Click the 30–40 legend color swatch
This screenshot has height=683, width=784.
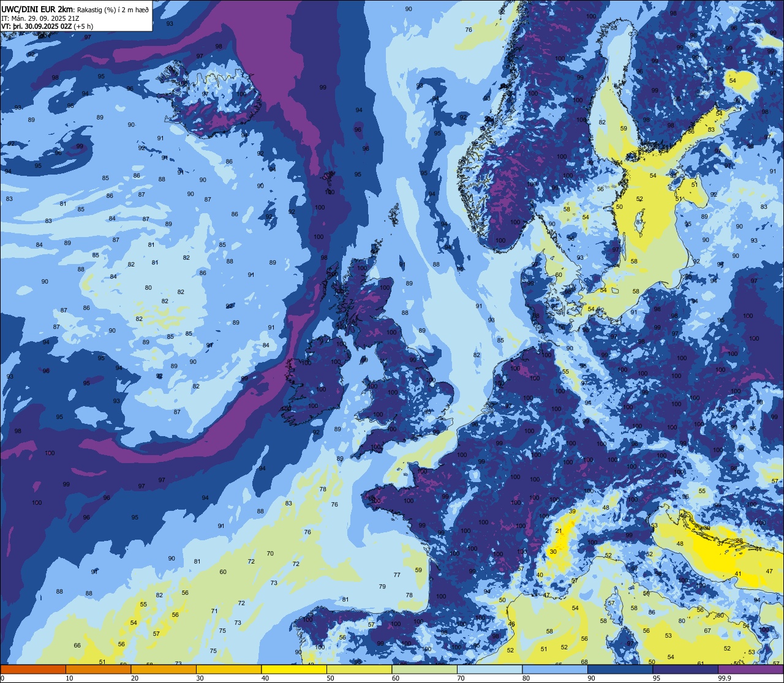tap(228, 669)
